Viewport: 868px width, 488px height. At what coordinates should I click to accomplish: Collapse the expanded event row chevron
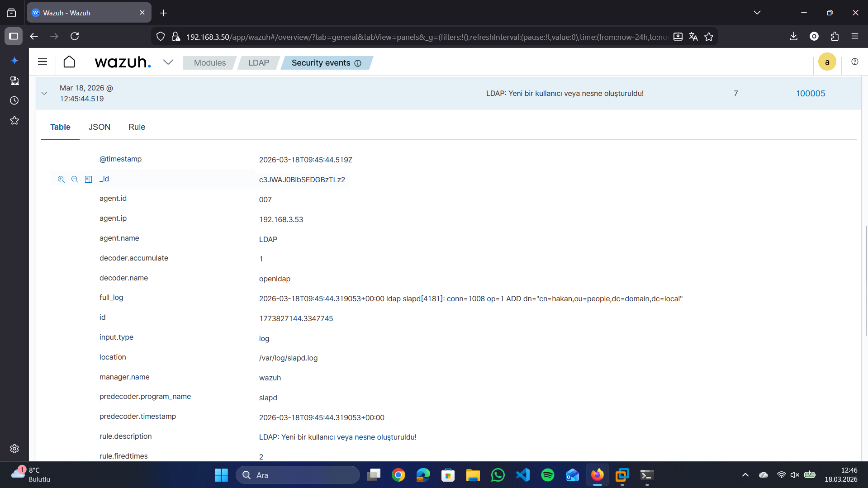pos(44,94)
